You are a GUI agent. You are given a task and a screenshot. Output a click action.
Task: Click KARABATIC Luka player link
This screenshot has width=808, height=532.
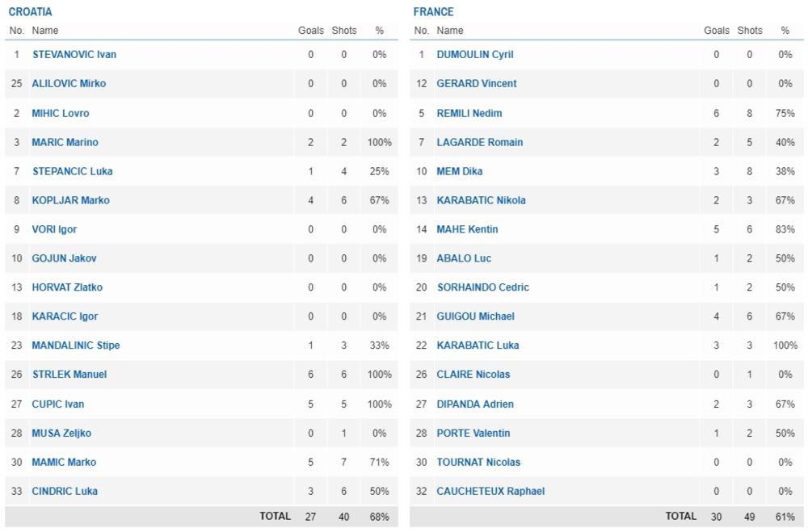tap(478, 346)
